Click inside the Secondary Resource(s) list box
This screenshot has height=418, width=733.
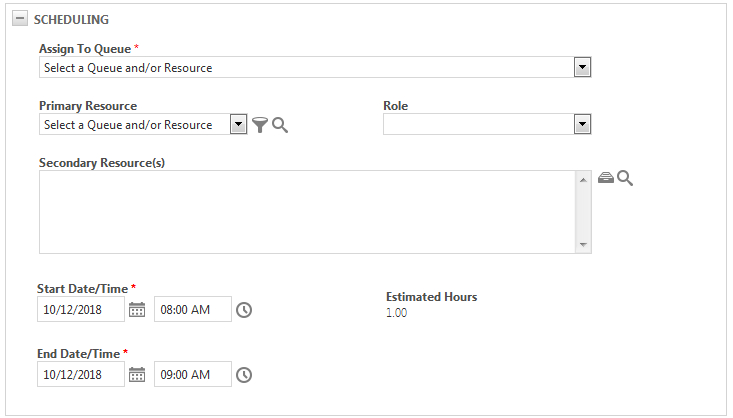coord(307,212)
